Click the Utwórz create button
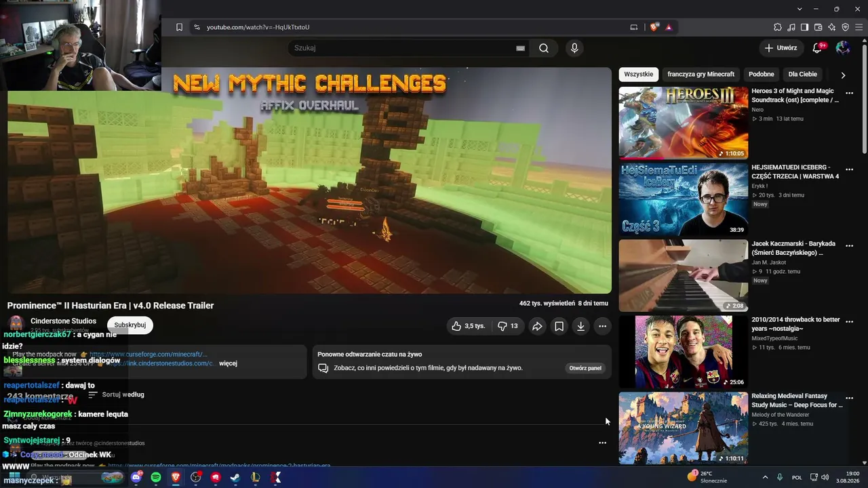The width and height of the screenshot is (868, 488). pos(781,48)
